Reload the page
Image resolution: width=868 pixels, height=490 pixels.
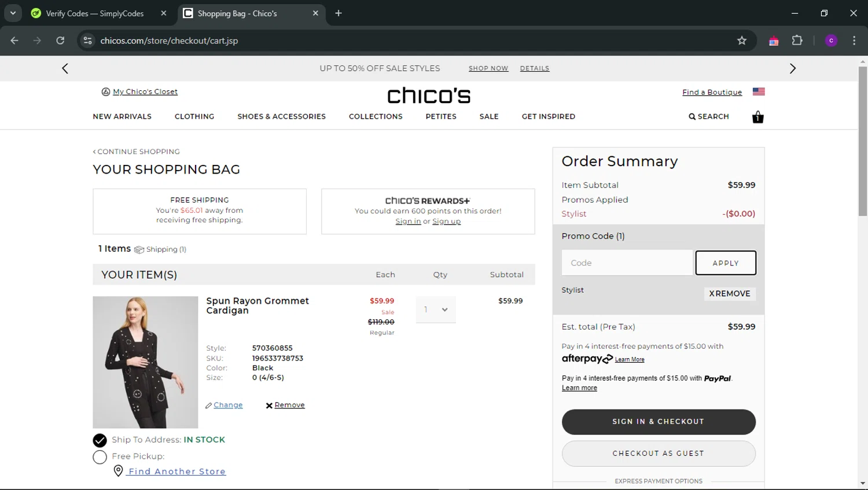(x=60, y=40)
